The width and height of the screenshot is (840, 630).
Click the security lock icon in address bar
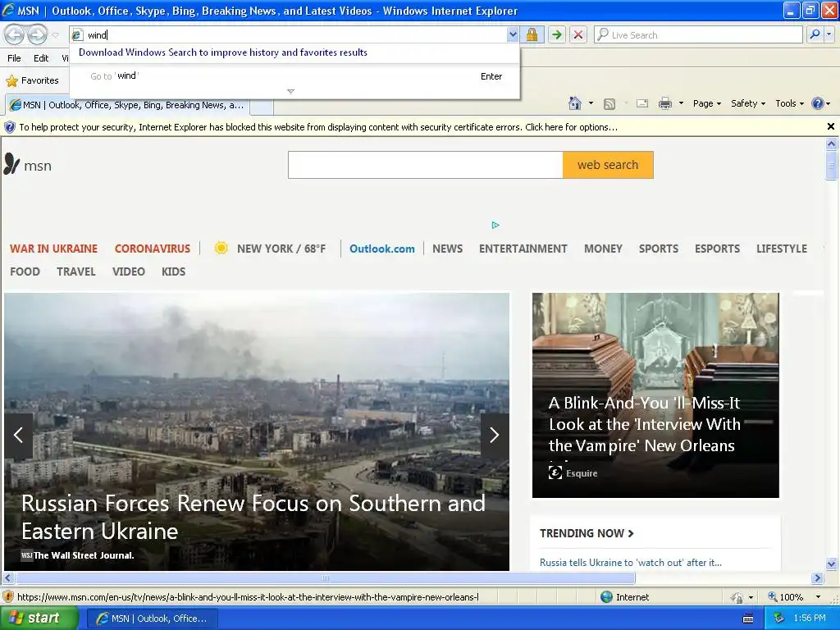(x=532, y=34)
